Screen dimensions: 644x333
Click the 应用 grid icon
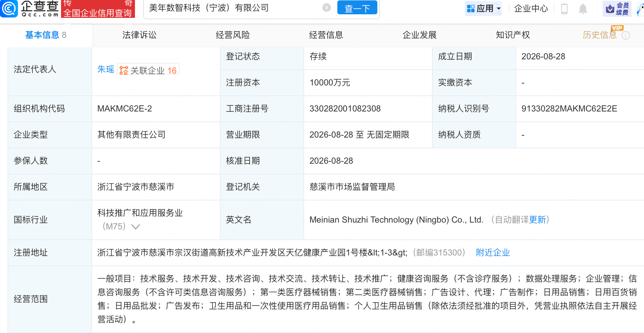(471, 8)
